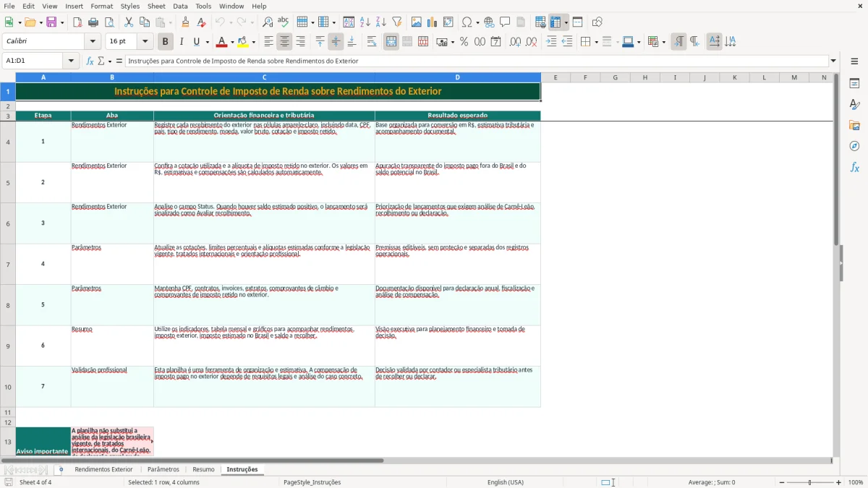The height and width of the screenshot is (488, 868).
Task: Open background color dropdown arrow
Action: pos(253,42)
